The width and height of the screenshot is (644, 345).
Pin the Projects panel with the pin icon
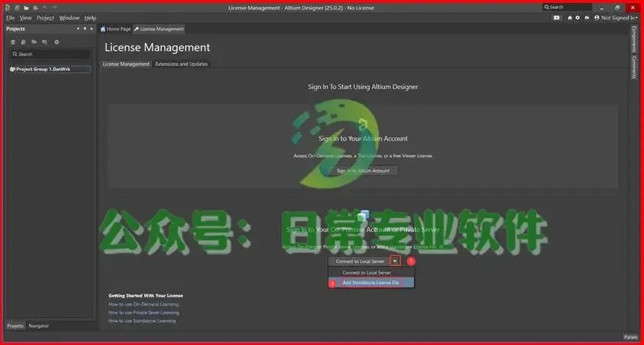(84, 29)
